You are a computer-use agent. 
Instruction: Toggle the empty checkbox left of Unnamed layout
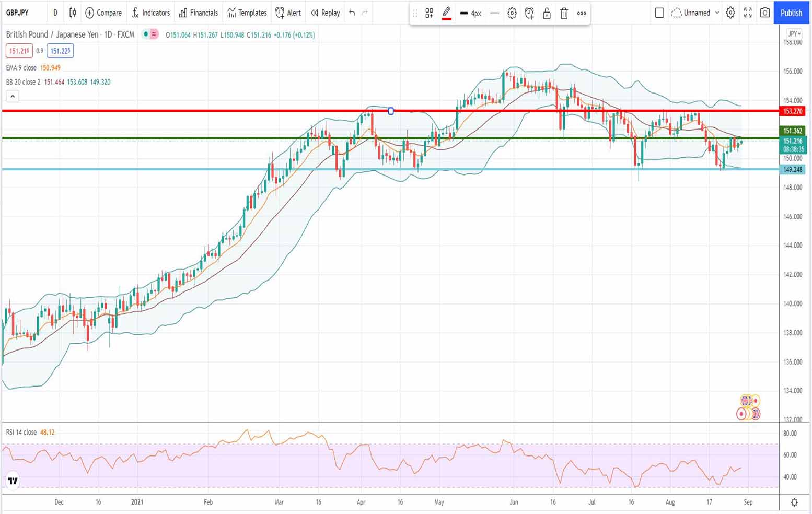click(x=659, y=13)
